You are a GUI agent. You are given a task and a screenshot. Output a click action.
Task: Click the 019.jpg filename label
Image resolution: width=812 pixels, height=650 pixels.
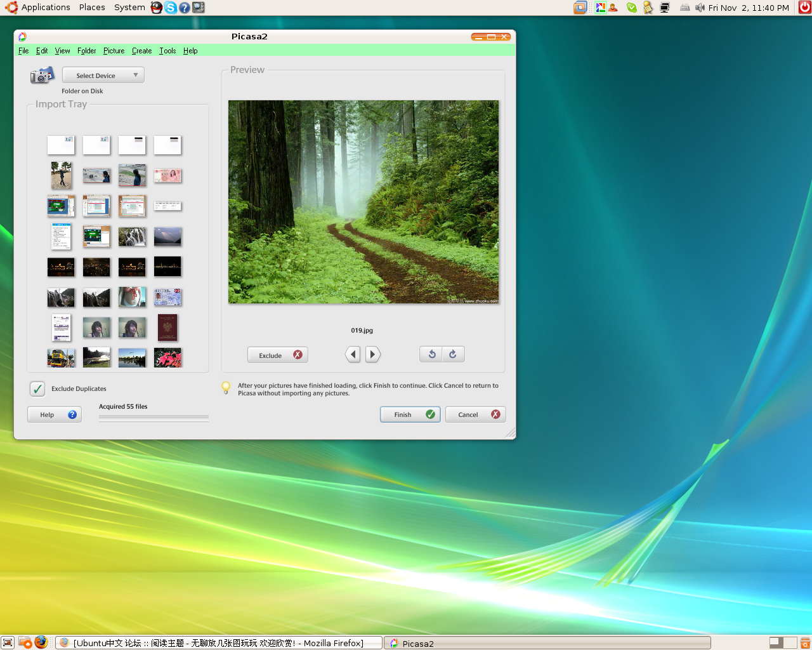pos(362,330)
